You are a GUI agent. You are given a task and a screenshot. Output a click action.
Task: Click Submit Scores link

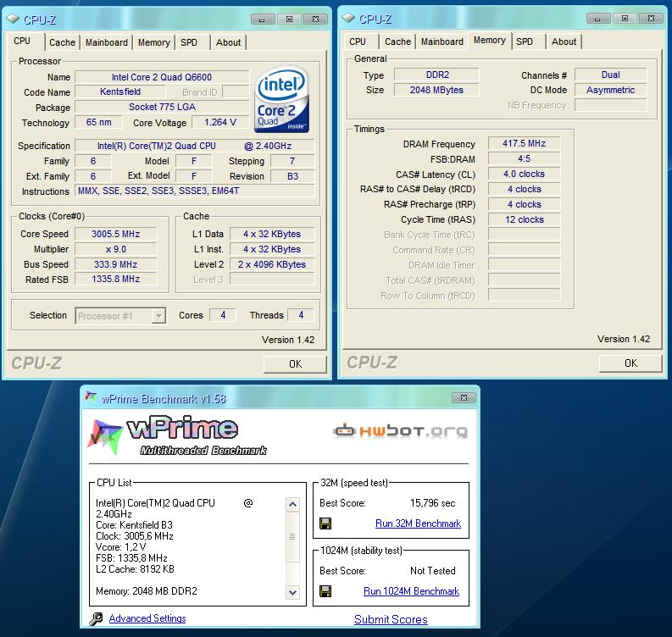click(x=391, y=619)
